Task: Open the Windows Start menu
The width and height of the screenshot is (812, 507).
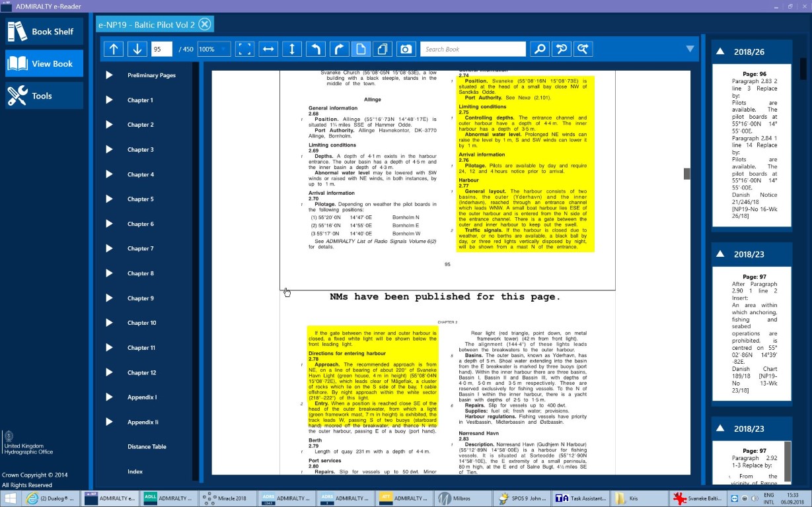Action: [x=11, y=498]
